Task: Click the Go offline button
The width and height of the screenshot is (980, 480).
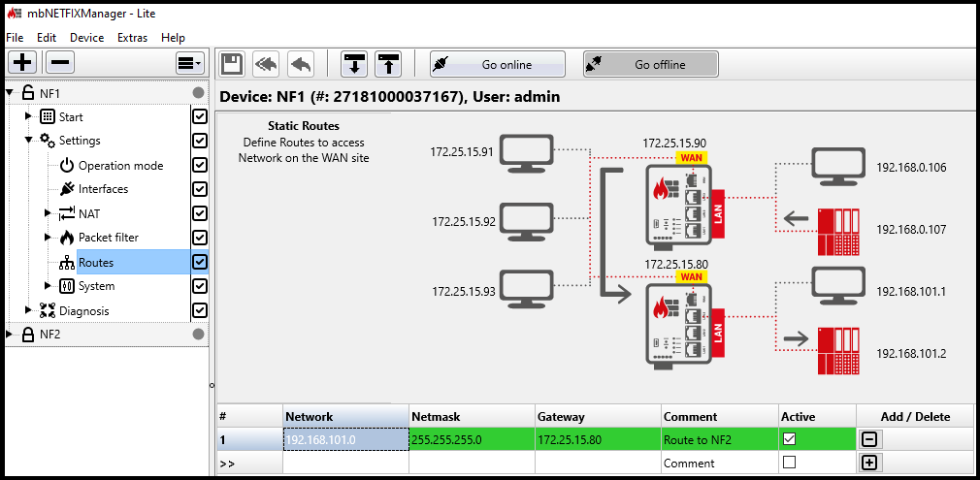Action: click(x=651, y=64)
